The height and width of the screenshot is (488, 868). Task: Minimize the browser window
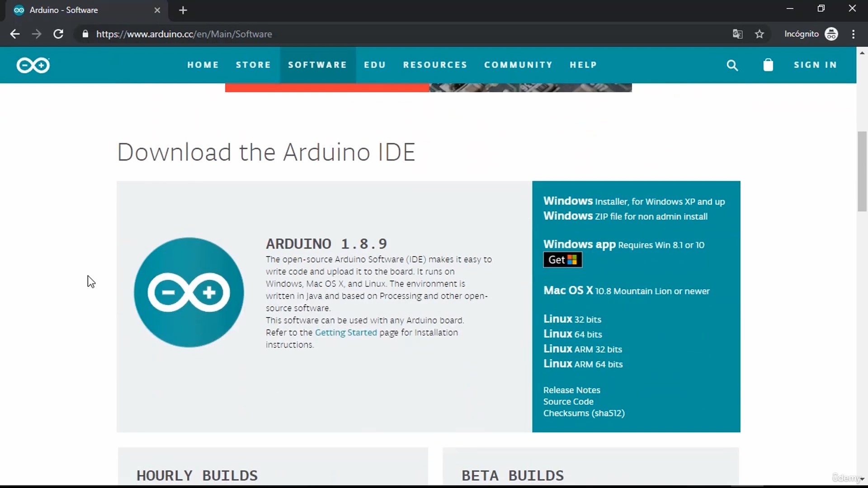tap(790, 9)
